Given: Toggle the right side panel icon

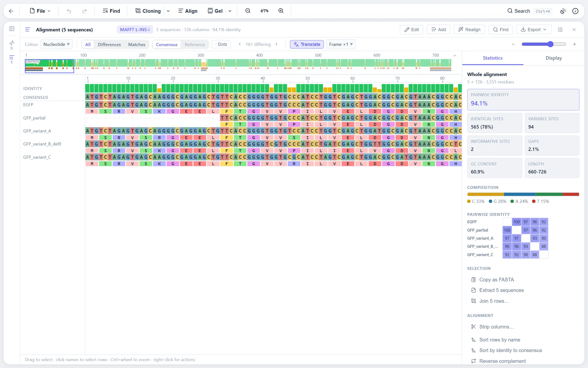Looking at the screenshot, I should point(560,30).
